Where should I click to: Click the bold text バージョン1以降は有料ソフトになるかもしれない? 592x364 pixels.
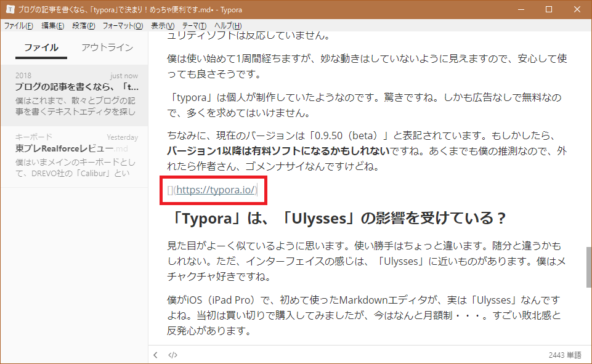click(x=278, y=151)
